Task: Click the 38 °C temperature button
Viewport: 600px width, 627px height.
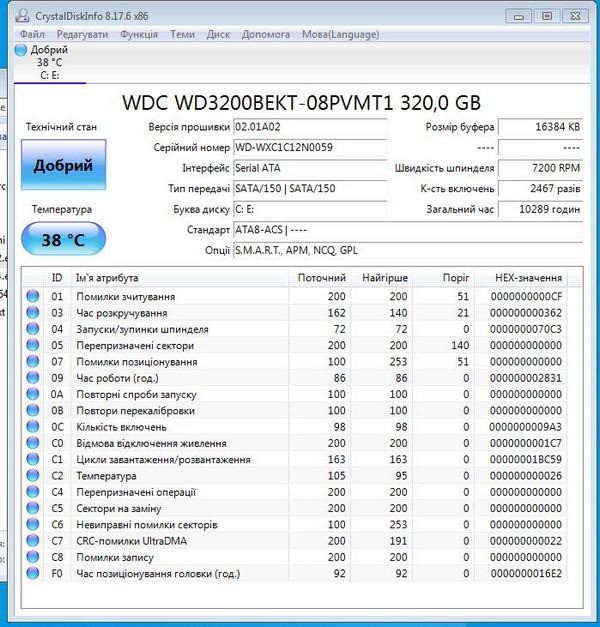Action: coord(63,241)
